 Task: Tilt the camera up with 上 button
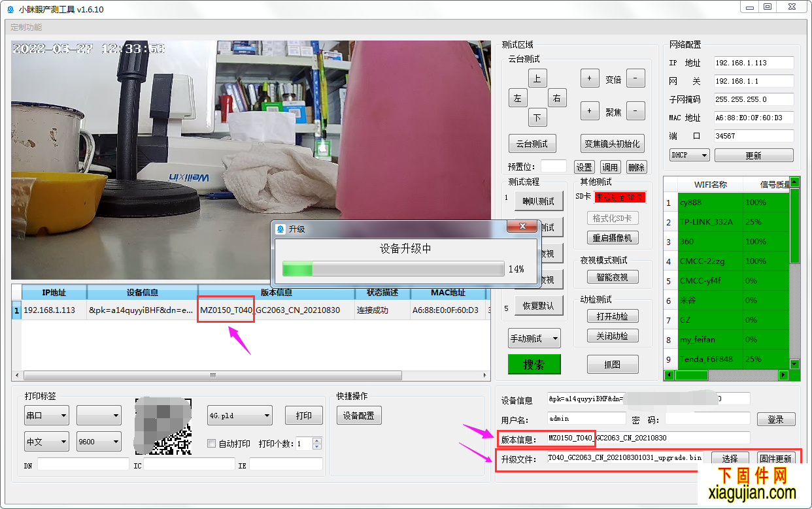point(537,78)
